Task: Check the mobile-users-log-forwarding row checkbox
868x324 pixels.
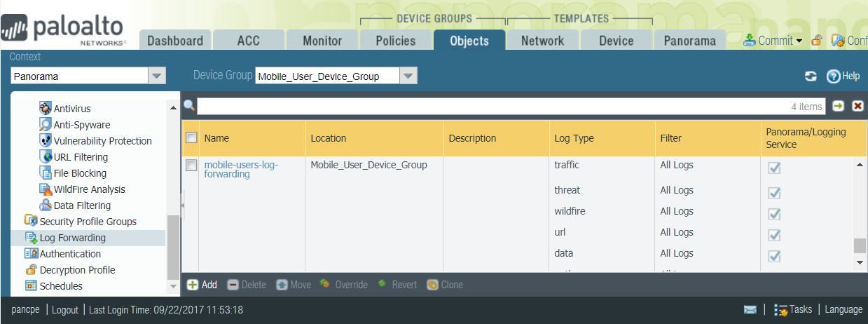Action: click(191, 166)
